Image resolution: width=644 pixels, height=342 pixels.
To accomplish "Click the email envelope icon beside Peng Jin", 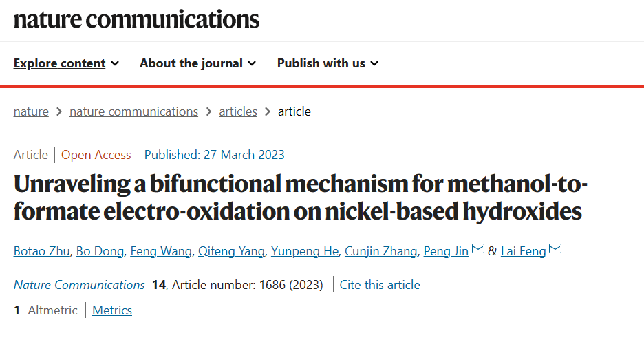I will 478,248.
